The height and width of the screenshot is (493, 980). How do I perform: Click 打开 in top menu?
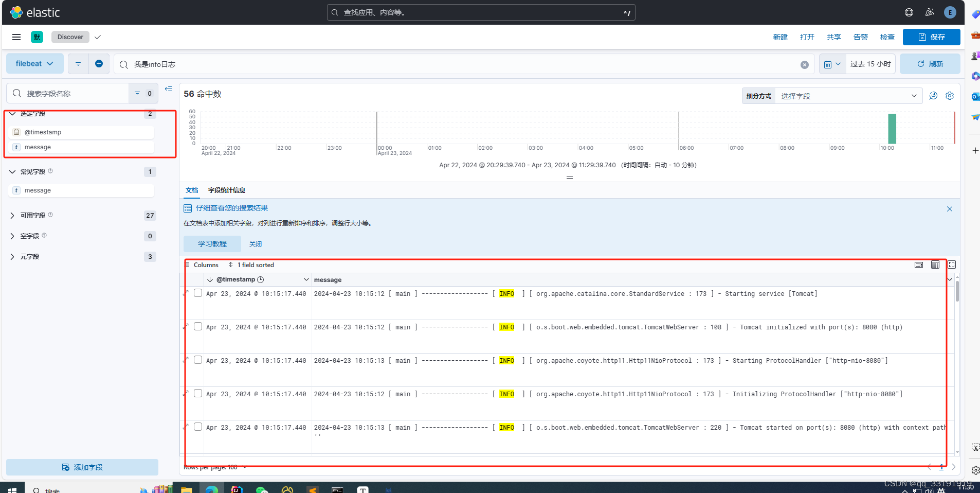(807, 37)
